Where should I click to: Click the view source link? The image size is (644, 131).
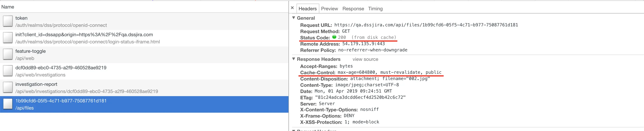point(365,59)
